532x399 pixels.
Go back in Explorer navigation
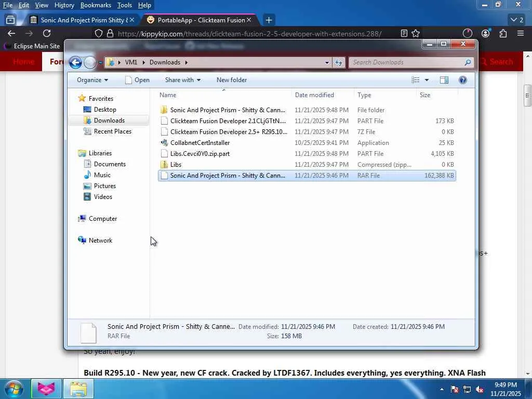click(75, 62)
